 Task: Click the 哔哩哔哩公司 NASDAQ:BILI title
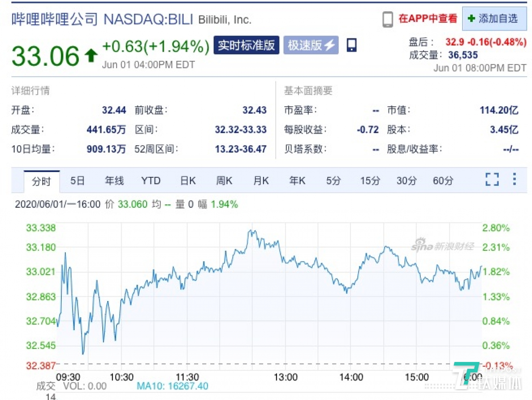[102, 19]
